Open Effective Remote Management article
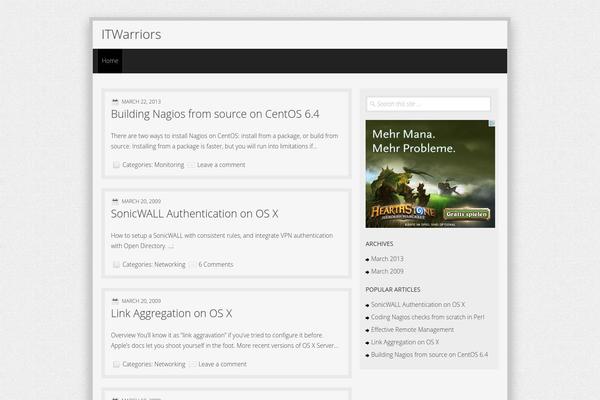This screenshot has width=600, height=400. click(412, 330)
